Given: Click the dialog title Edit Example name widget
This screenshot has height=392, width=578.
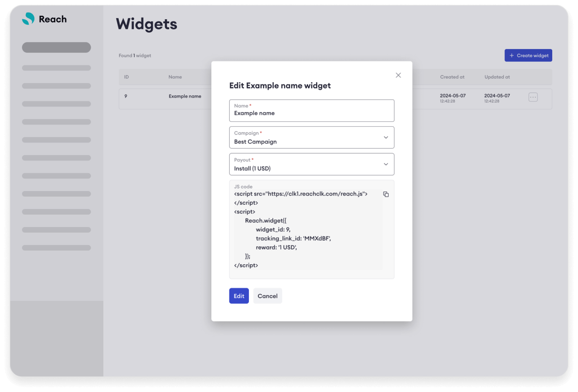Looking at the screenshot, I should click(x=280, y=86).
